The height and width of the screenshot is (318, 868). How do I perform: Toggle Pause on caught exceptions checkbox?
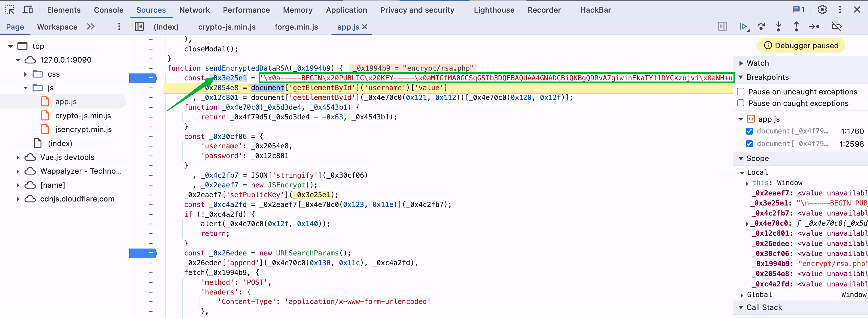pos(741,103)
